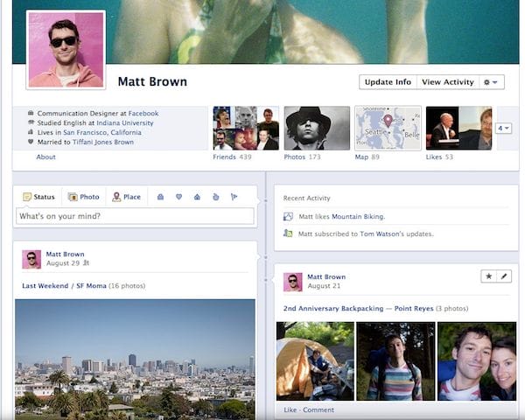Click the Photo camera icon in composer
This screenshot has height=420, width=525.
point(73,197)
